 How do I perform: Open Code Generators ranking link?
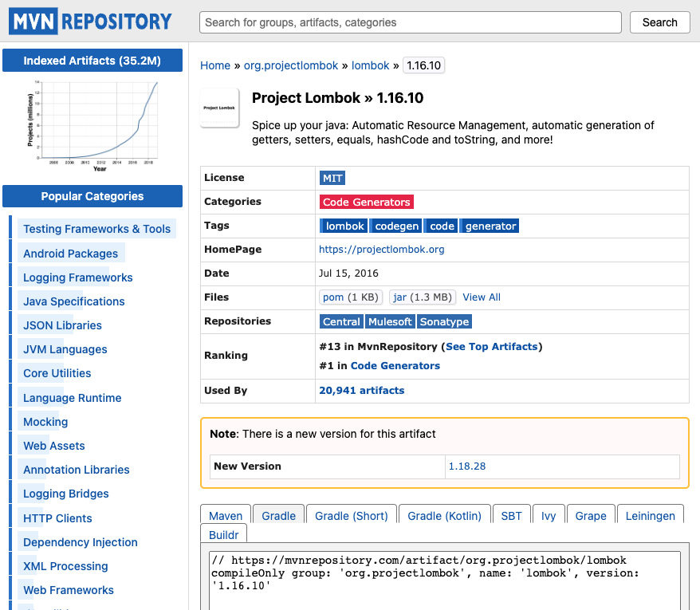point(395,366)
